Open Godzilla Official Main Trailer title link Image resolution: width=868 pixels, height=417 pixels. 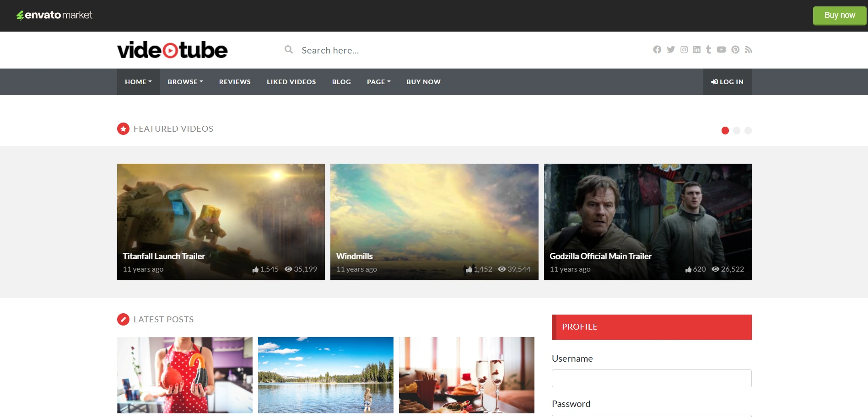[x=600, y=256]
